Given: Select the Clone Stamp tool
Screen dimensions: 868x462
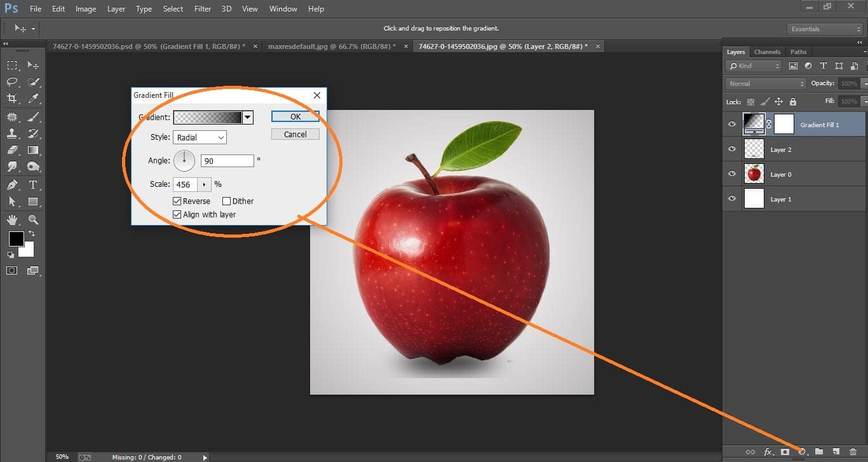Looking at the screenshot, I should click(11, 133).
